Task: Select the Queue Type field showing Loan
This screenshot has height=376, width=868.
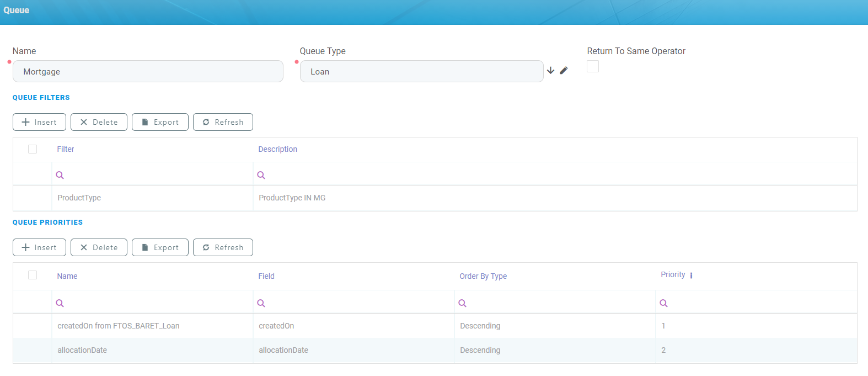Action: pyautogui.click(x=421, y=72)
